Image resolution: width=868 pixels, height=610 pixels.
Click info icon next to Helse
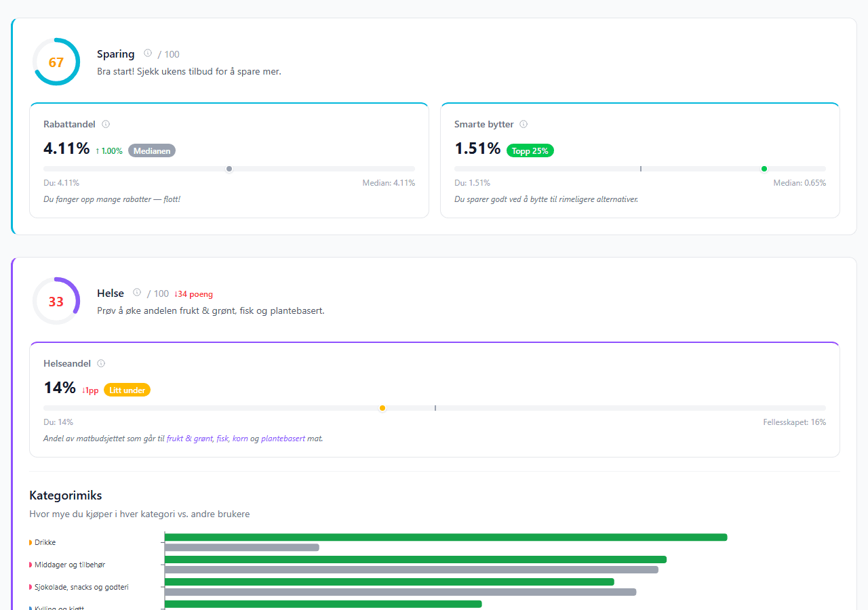click(x=137, y=293)
